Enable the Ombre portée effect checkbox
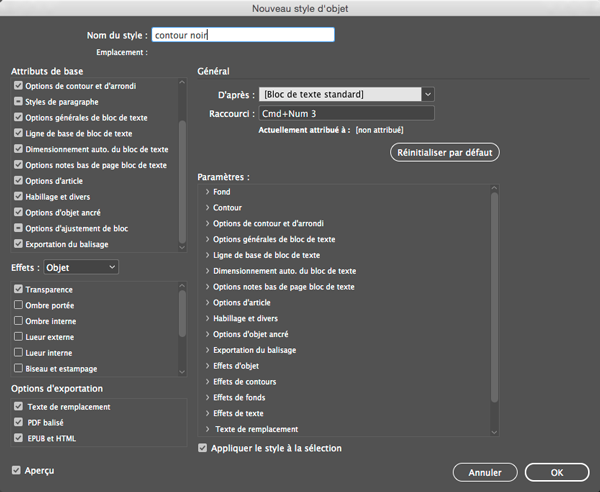The height and width of the screenshot is (492, 600). click(x=19, y=305)
